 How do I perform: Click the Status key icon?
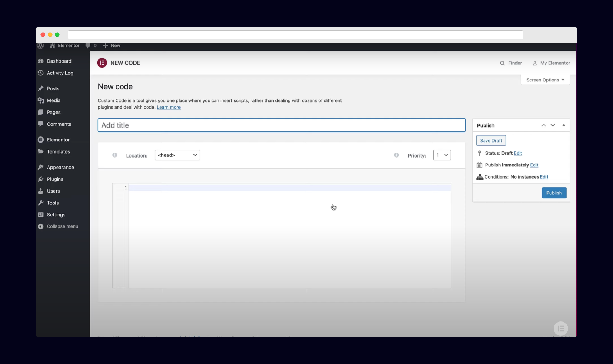(x=480, y=153)
